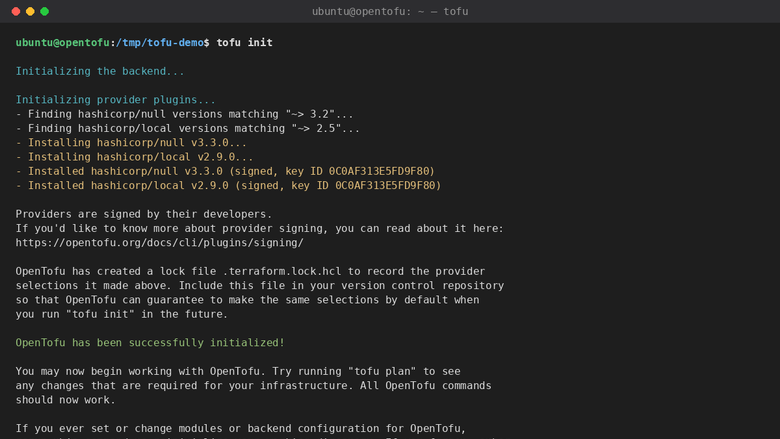Open the opentofu.org signing docs URL
Viewport: 780px width, 439px height.
pyautogui.click(x=160, y=243)
